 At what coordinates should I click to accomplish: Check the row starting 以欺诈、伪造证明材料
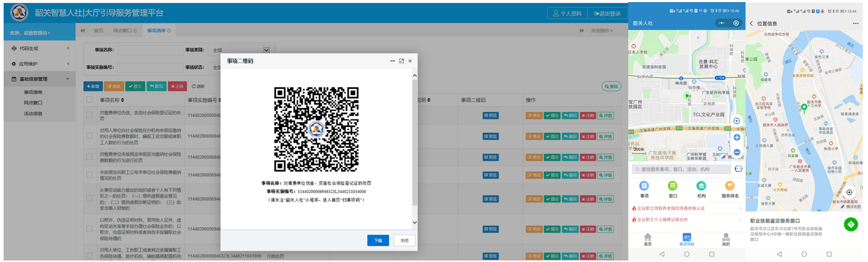click(x=89, y=229)
